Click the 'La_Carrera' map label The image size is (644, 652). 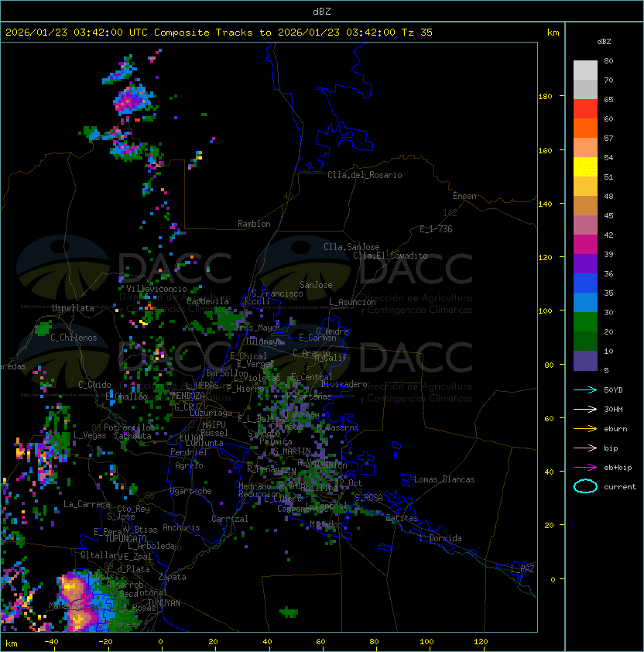[x=87, y=504]
